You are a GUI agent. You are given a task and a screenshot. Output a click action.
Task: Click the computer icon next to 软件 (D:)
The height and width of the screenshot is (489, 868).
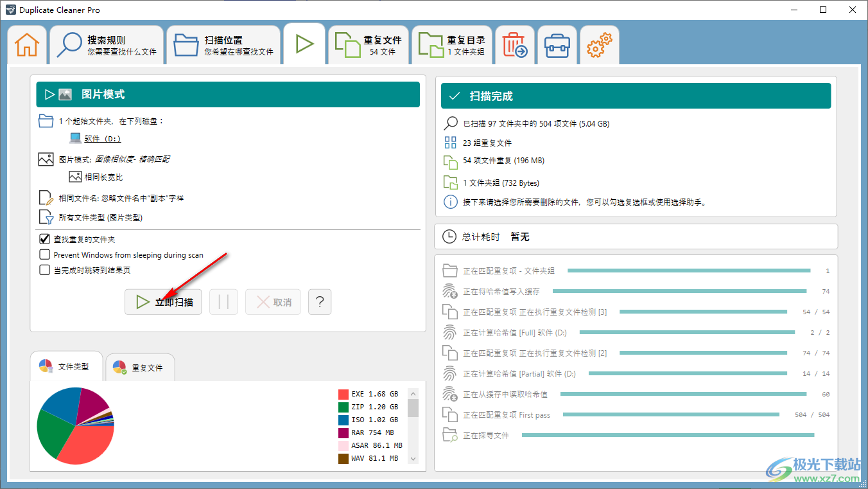(x=75, y=138)
